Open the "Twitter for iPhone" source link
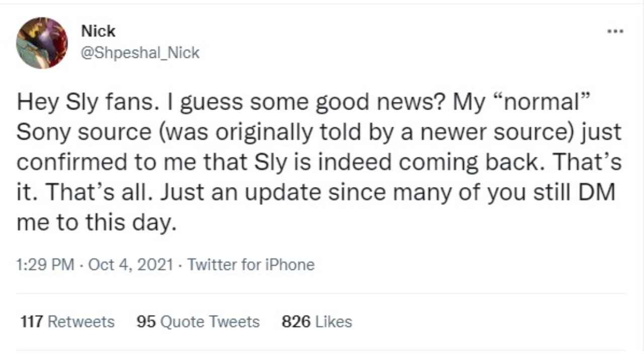The image size is (644, 362). (x=251, y=264)
